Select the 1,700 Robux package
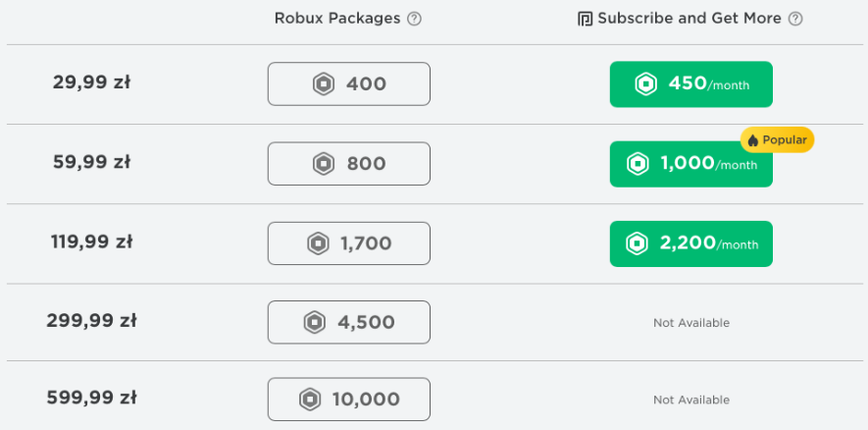This screenshot has width=868, height=430. click(349, 243)
